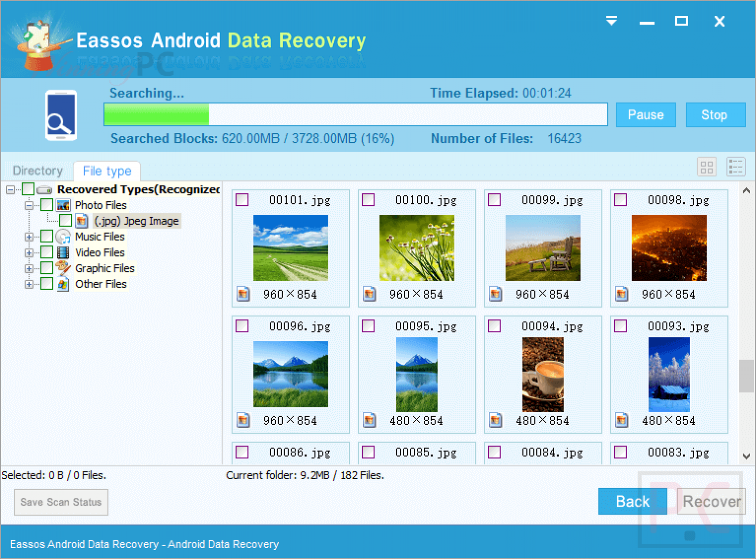
Task: Click the file icon below 00100.jpg thumbnail
Action: (x=369, y=294)
